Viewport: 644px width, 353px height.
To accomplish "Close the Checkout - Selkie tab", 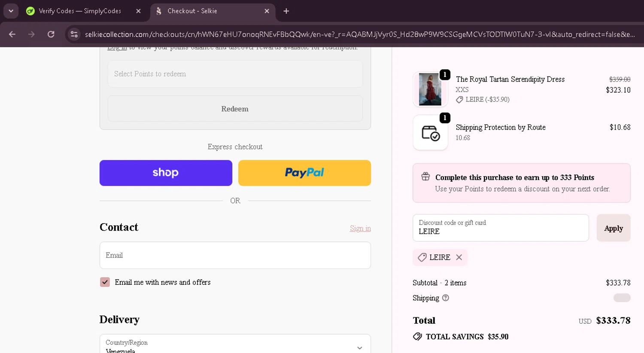I will (x=267, y=11).
